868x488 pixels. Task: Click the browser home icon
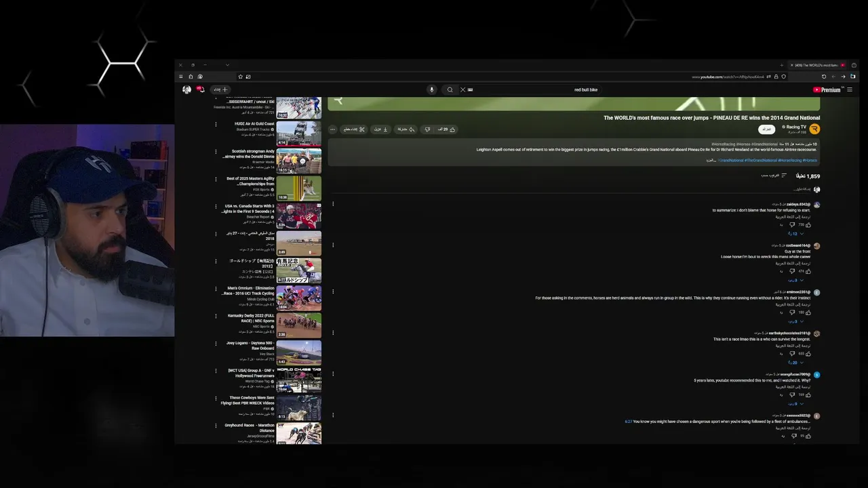coord(191,77)
